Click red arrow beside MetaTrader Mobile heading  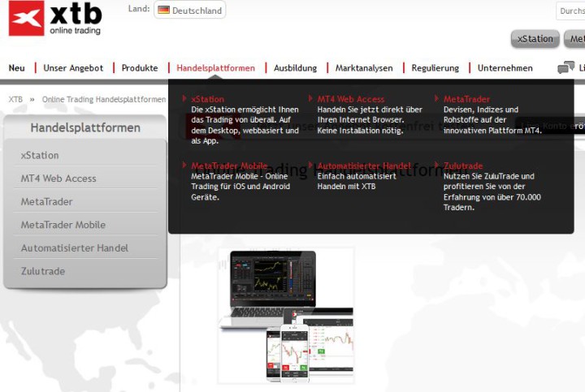point(184,165)
